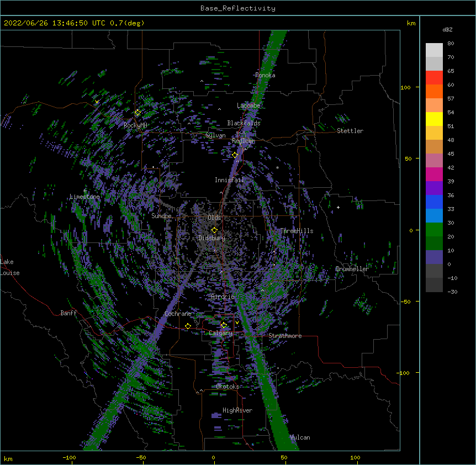Click the Calgary city label
The height and width of the screenshot is (465, 476).
(221, 333)
